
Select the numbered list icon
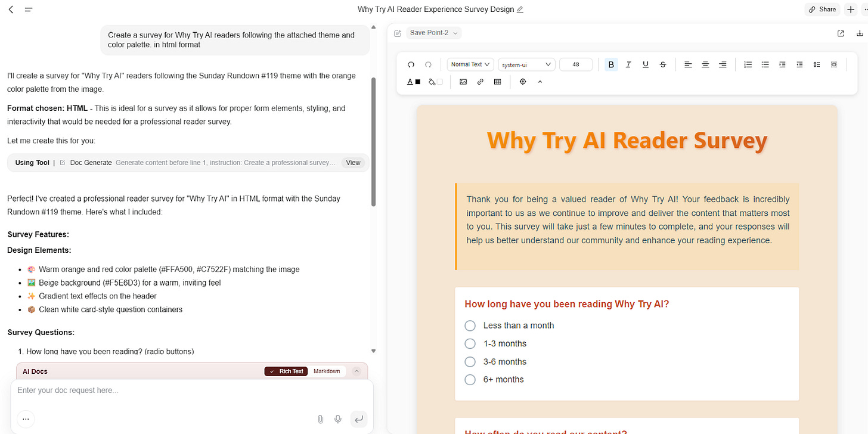pos(748,64)
